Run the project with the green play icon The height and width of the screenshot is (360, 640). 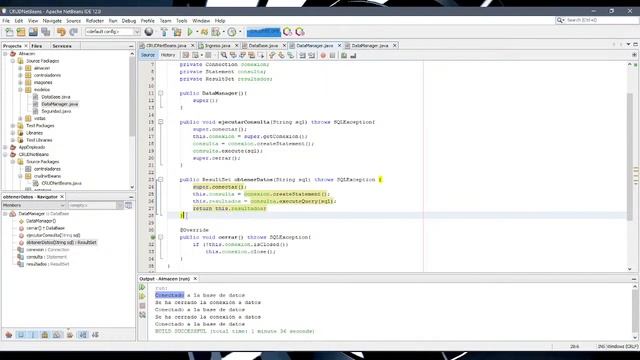click(x=190, y=32)
